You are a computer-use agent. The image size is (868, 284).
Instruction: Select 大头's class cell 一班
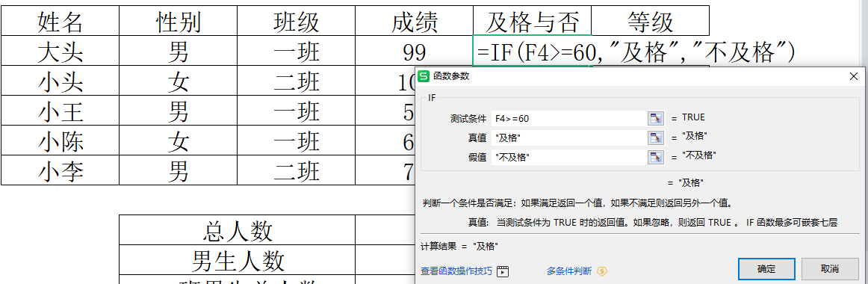point(296,51)
